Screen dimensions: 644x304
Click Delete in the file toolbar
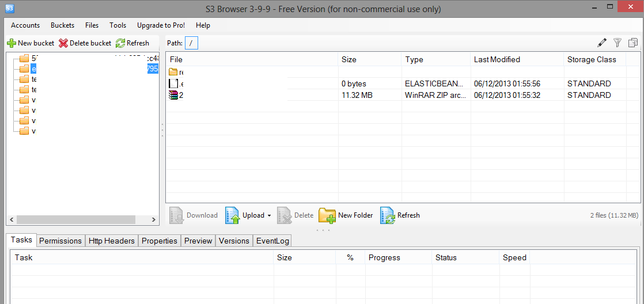(x=295, y=215)
